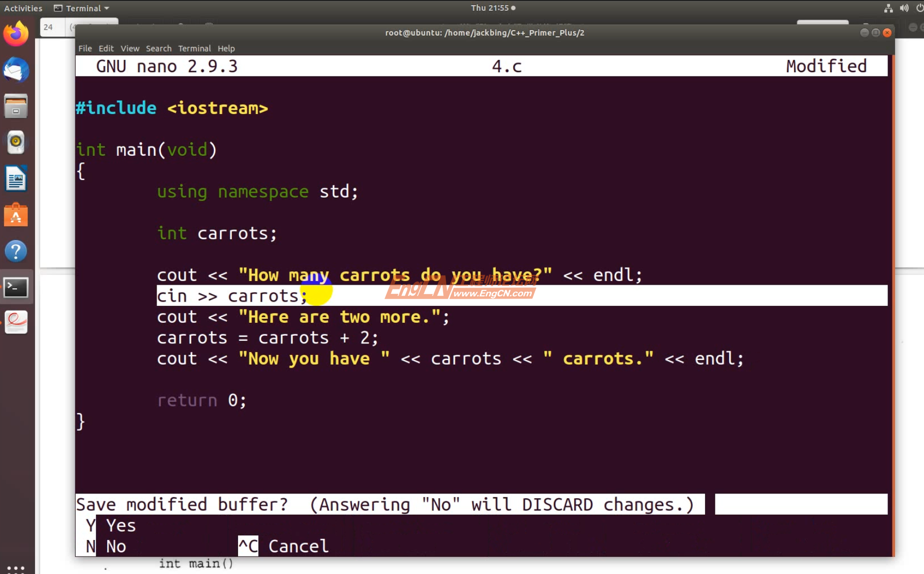Click Activities in the top-left corner
The height and width of the screenshot is (574, 924).
click(x=23, y=8)
